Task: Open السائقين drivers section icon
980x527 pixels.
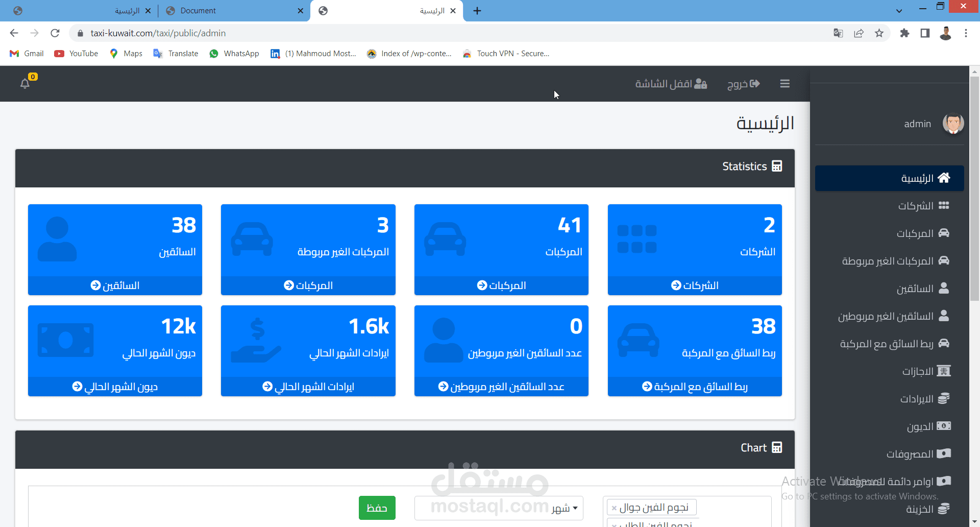Action: click(944, 289)
